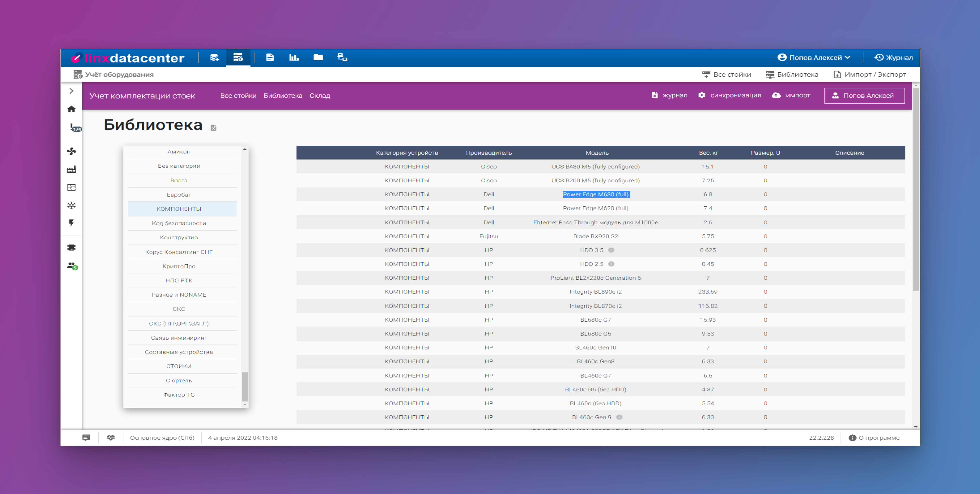Click the синхронизация gear link

click(x=730, y=95)
